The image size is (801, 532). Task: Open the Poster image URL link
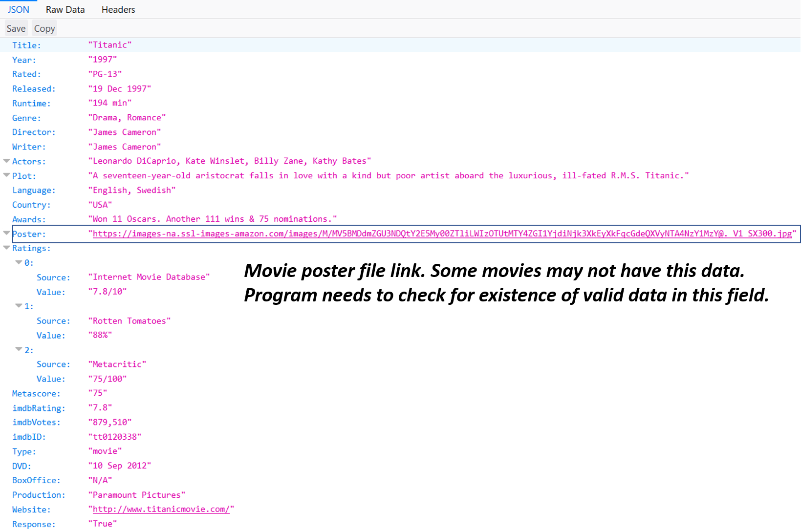tap(442, 234)
